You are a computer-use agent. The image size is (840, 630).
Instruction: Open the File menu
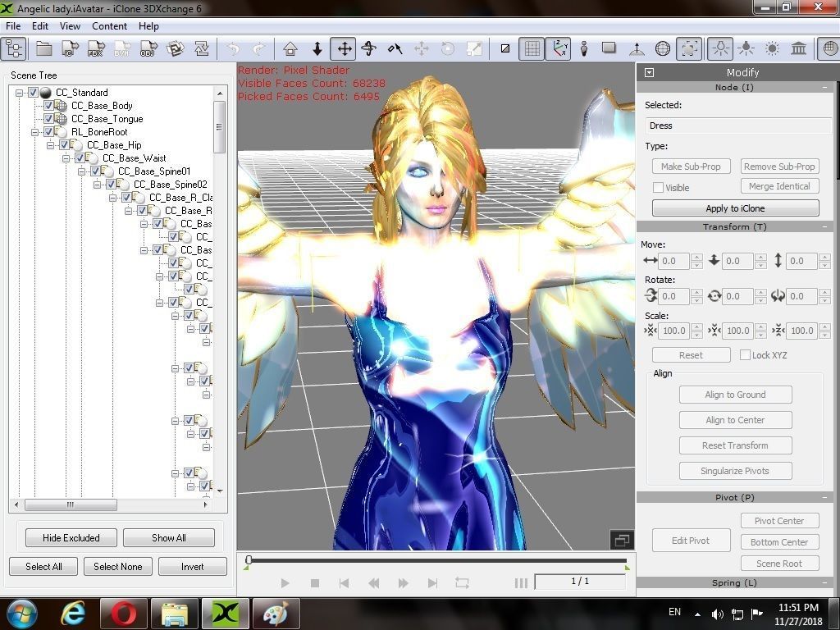click(13, 25)
